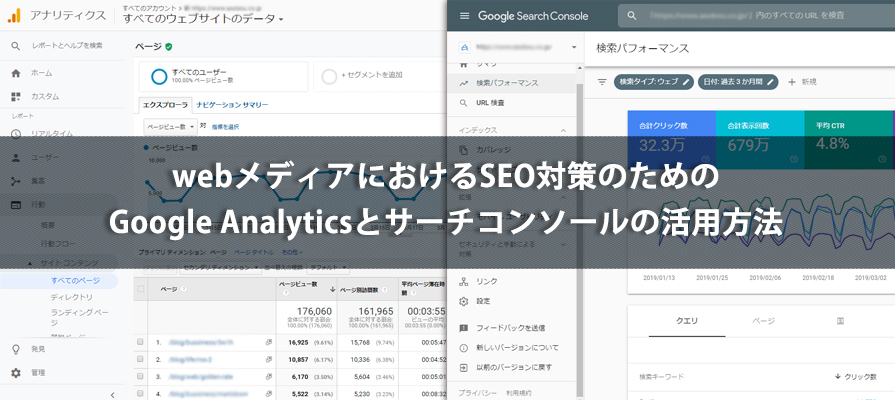Image resolution: width=895 pixels, height=400 pixels.
Task: Open 検索パフォーマンス in Search Console sidebar
Action: pyautogui.click(x=507, y=83)
